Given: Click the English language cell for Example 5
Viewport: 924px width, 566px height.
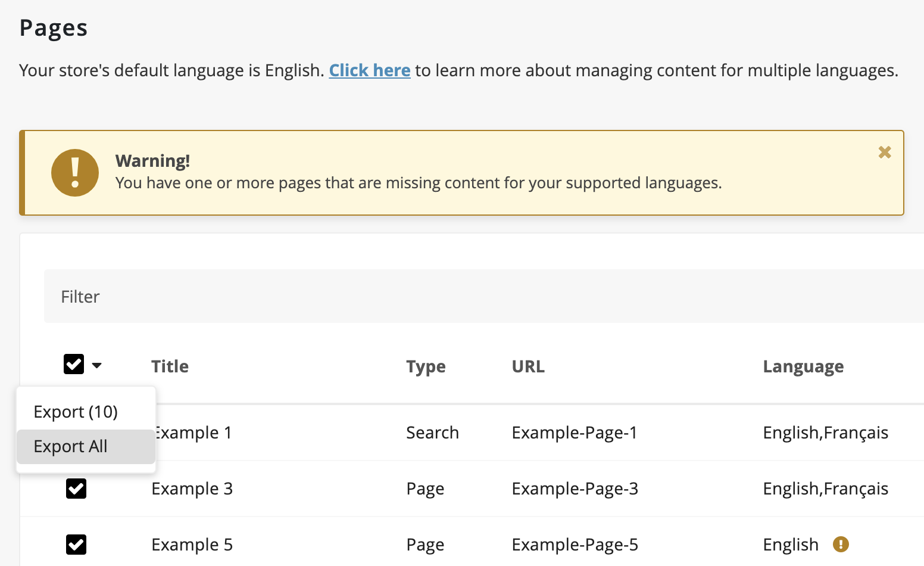Looking at the screenshot, I should 791,545.
